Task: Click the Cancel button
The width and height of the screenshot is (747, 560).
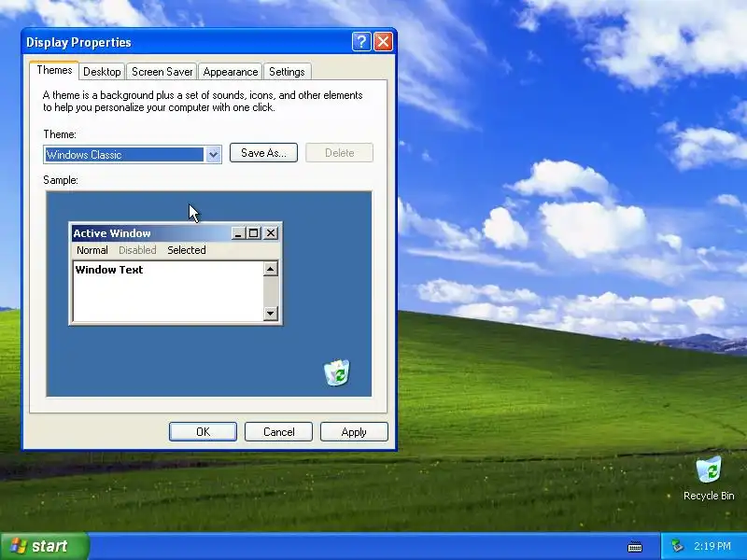Action: click(278, 432)
